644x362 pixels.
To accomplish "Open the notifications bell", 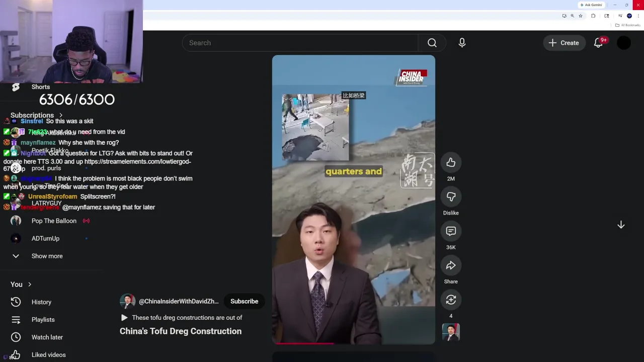I will pyautogui.click(x=598, y=43).
